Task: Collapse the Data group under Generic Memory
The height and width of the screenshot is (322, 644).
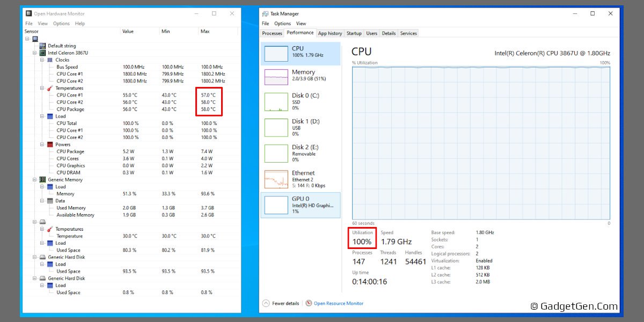Action: (42, 201)
